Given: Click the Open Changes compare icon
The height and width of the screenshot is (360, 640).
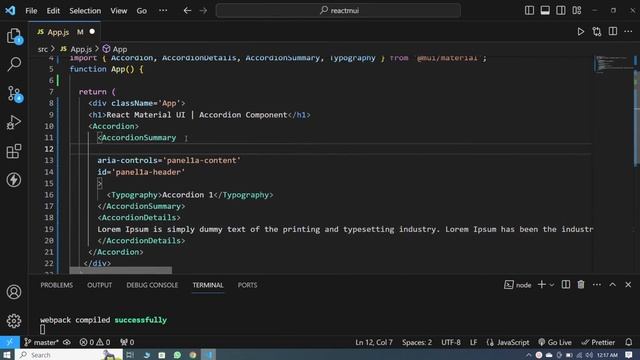Looking at the screenshot, I should (597, 32).
